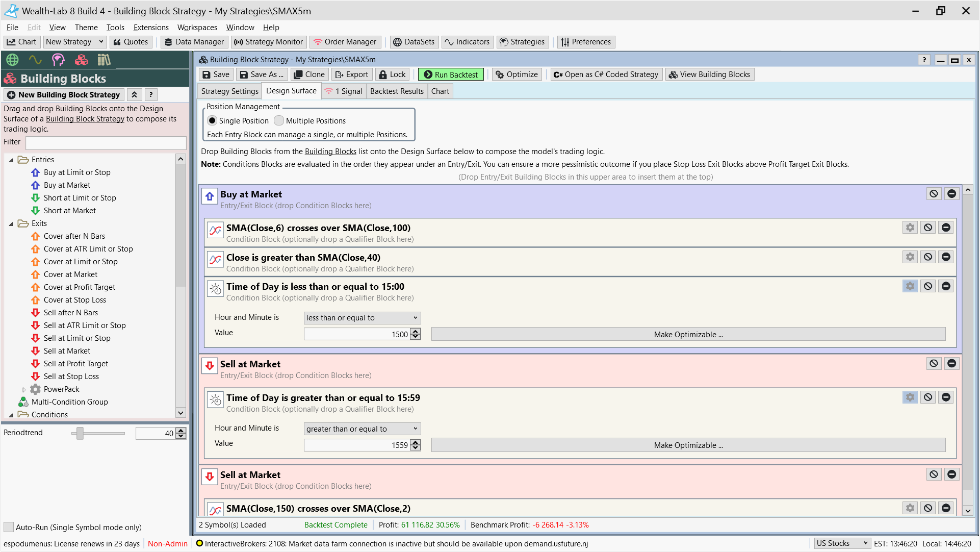This screenshot has height=552, width=980.
Task: Open the 'less than or equal to' dropdown
Action: coord(362,318)
